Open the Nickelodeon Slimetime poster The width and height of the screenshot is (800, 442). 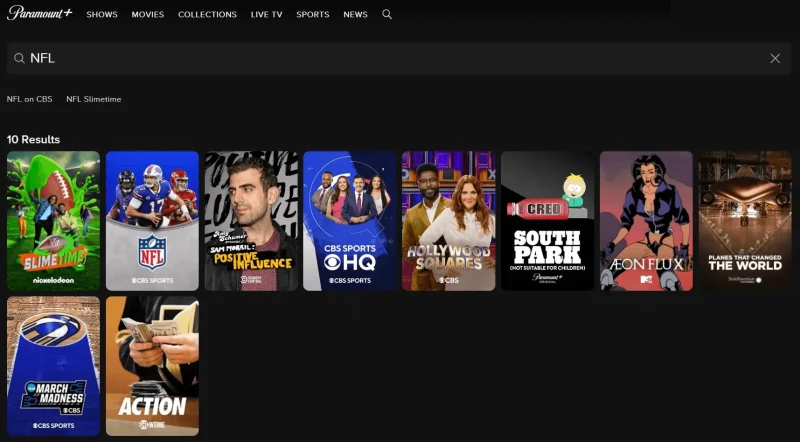point(53,221)
